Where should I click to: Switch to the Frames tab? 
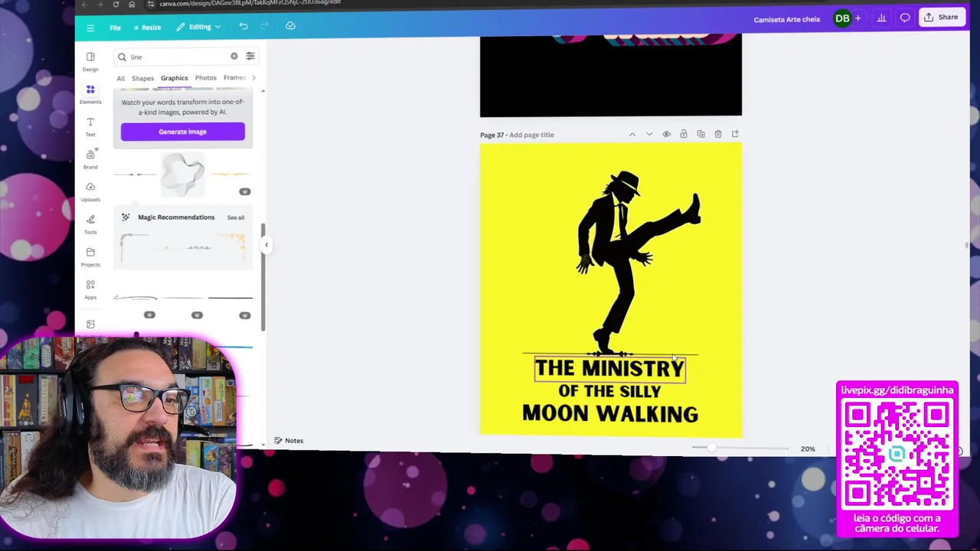[234, 78]
